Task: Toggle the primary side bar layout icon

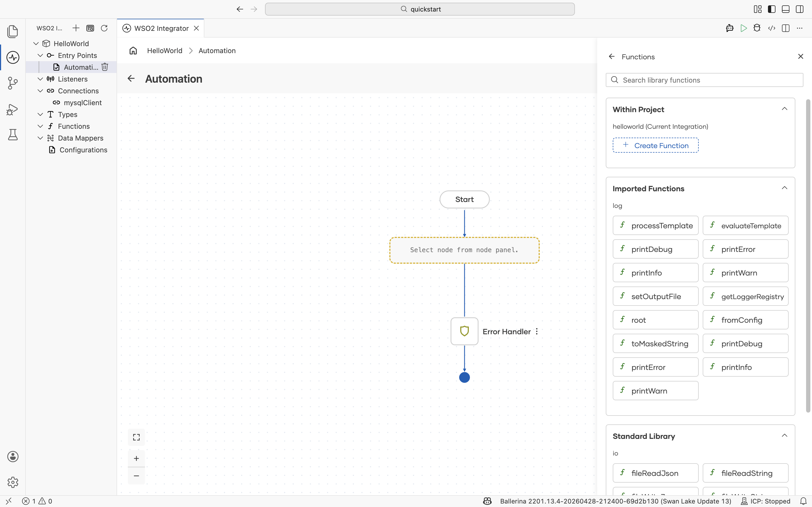Action: 772,9
